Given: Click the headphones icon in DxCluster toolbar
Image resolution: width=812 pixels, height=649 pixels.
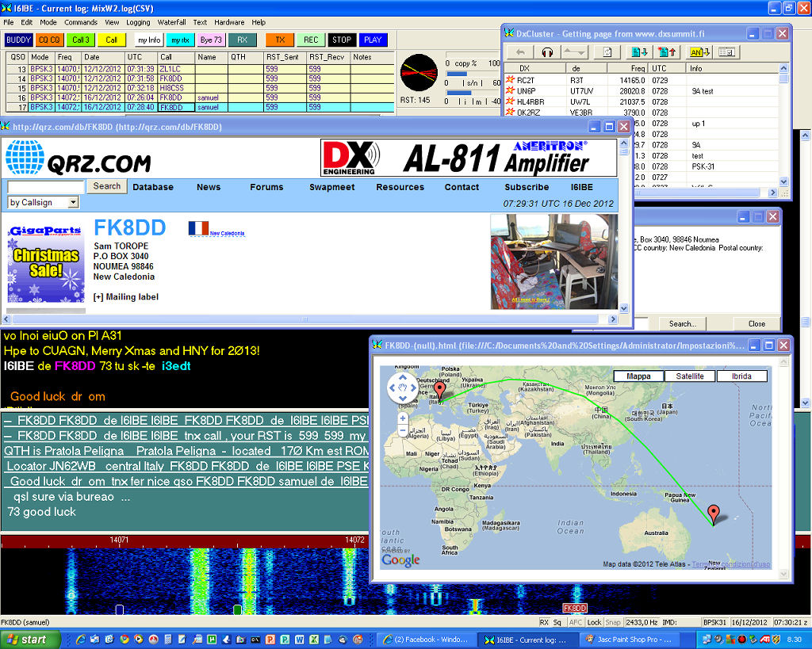Looking at the screenshot, I should tap(547, 52).
